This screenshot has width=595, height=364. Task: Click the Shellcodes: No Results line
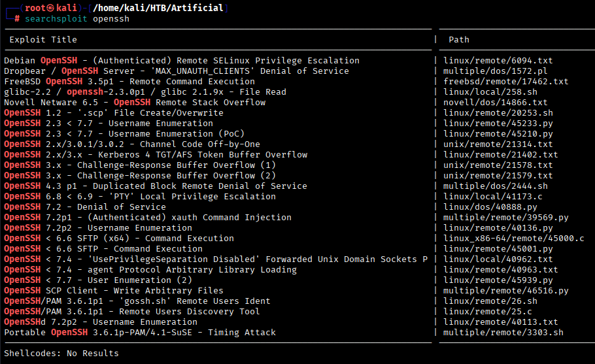61,354
